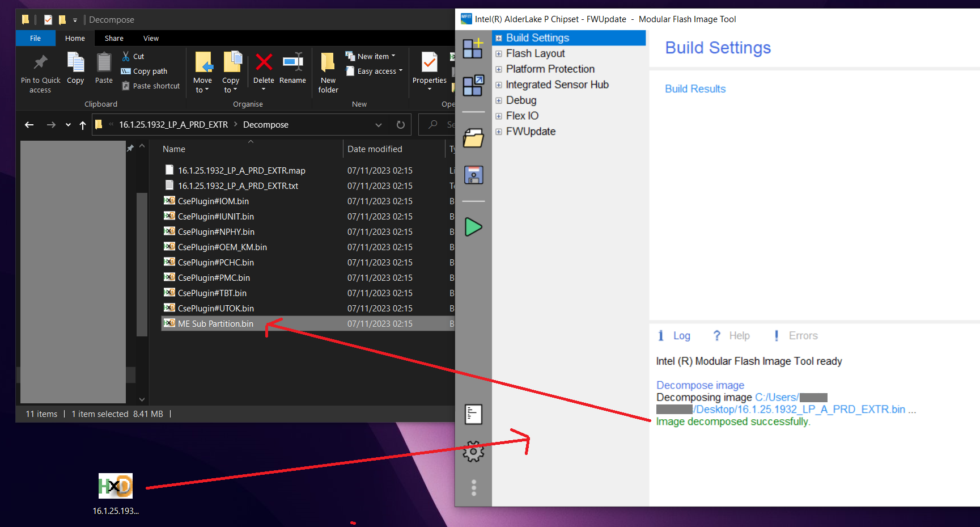Select file ME Sub Partition.bin

pyautogui.click(x=308, y=324)
